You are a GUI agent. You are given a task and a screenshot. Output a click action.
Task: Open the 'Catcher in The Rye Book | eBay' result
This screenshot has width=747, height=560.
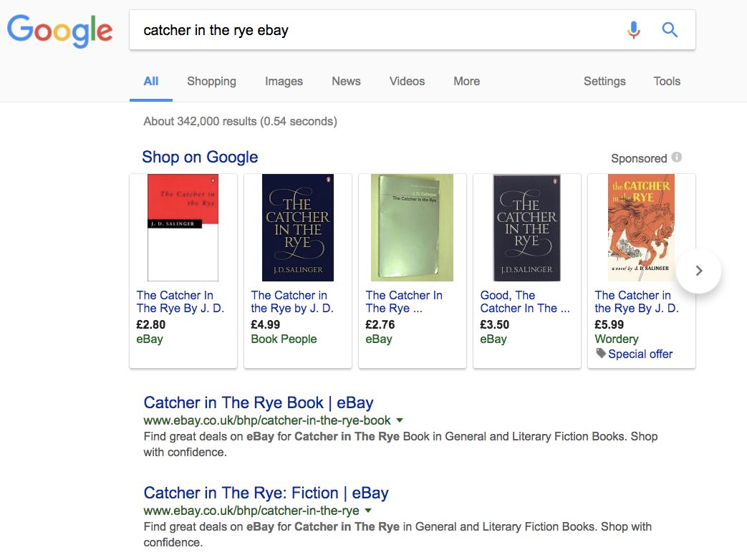click(259, 402)
